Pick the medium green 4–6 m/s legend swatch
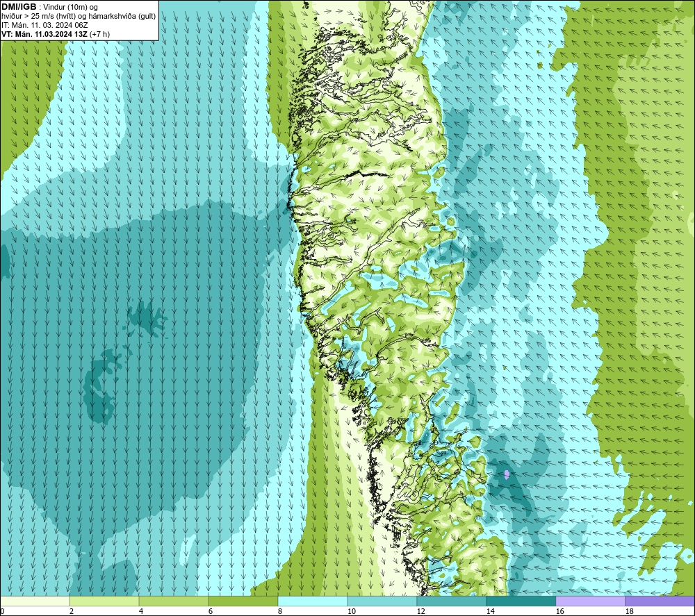 point(174,601)
